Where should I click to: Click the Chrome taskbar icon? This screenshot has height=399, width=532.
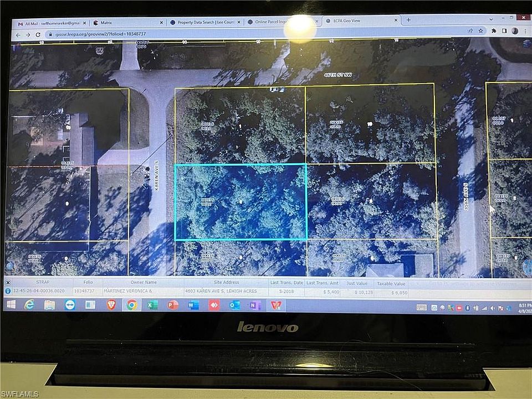[132, 305]
